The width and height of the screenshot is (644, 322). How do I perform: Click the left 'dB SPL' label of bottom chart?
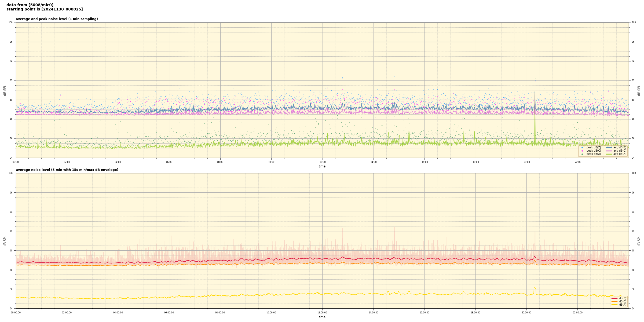click(x=5, y=241)
